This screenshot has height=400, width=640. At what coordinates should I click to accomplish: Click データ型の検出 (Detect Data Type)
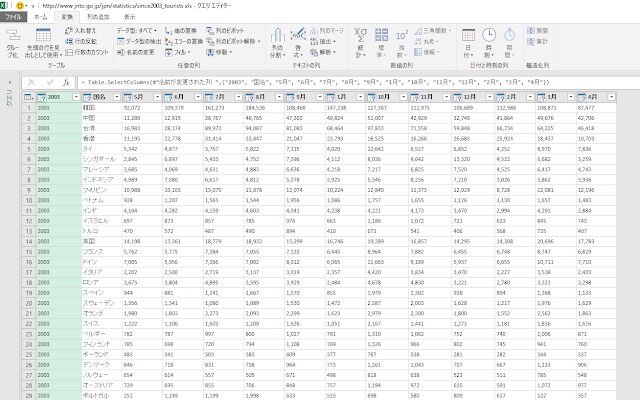tap(139, 41)
